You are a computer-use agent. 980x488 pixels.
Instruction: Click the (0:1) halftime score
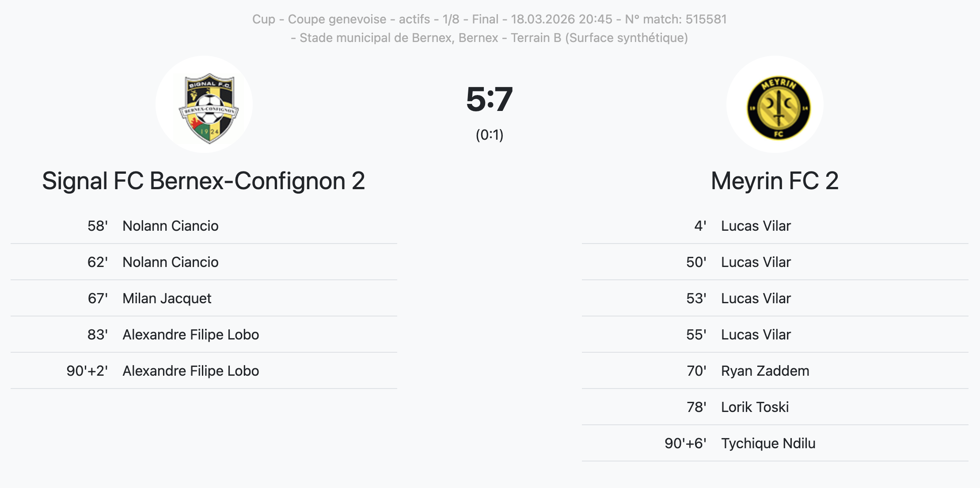(490, 135)
